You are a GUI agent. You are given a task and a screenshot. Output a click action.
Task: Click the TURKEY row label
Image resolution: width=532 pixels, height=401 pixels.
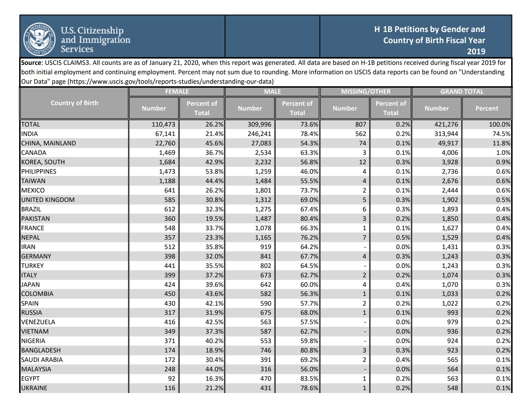click(32, 266)
